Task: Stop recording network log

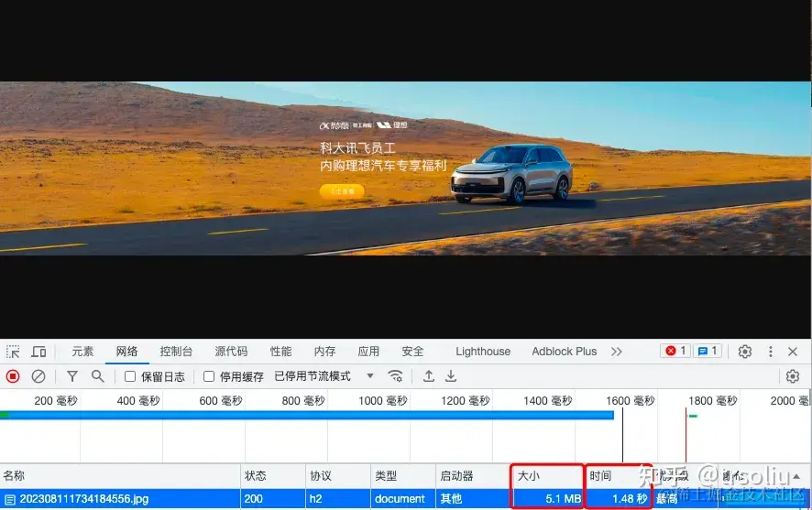Action: [13, 376]
